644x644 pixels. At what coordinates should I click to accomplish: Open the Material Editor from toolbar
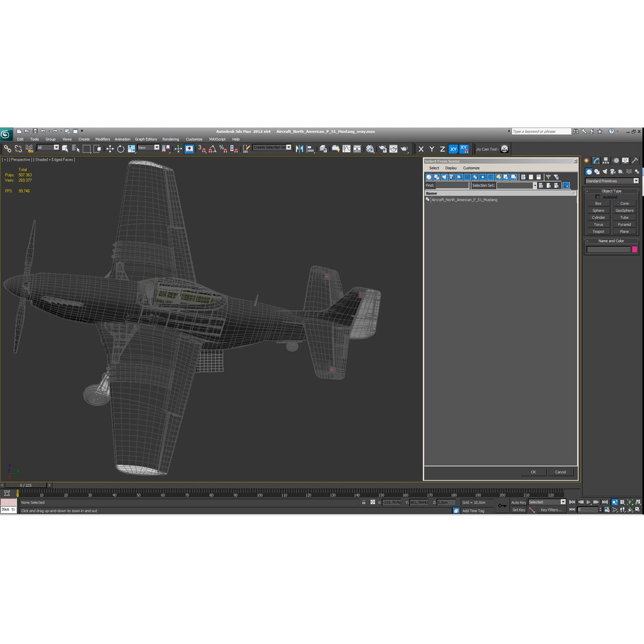370,148
